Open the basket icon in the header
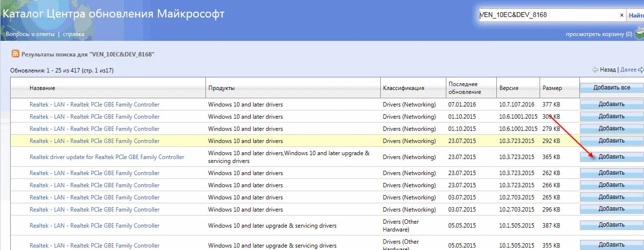The width and height of the screenshot is (644, 250). tap(639, 34)
